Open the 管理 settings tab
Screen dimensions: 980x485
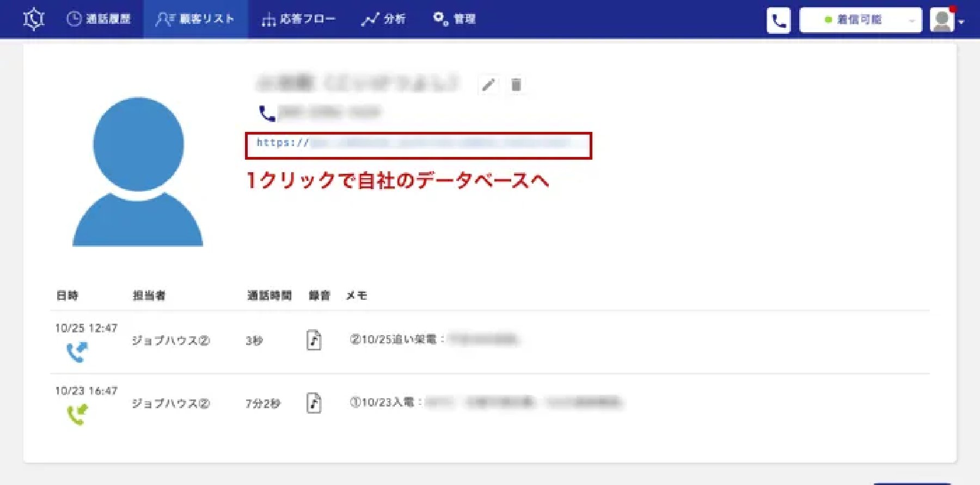coord(455,19)
